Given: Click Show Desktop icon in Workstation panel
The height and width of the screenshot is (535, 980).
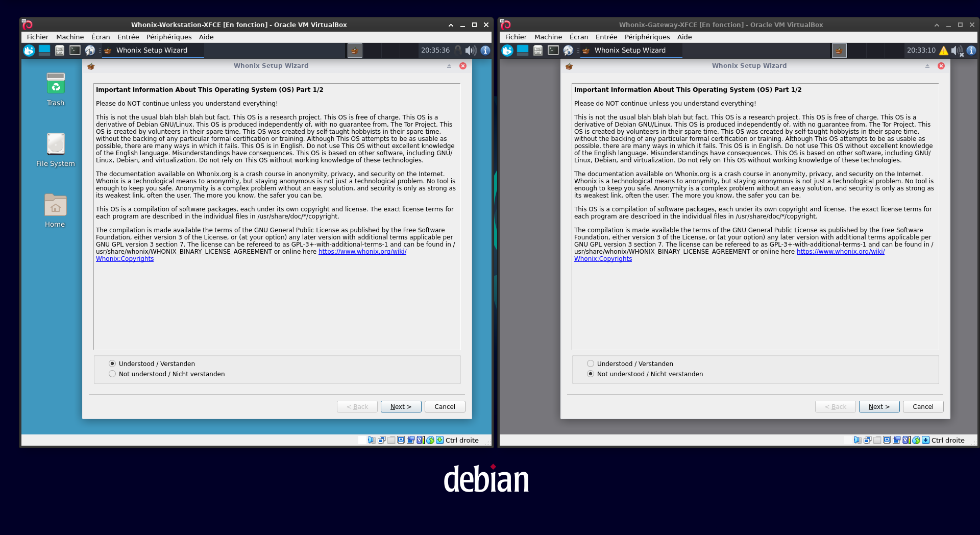Looking at the screenshot, I should point(44,50).
